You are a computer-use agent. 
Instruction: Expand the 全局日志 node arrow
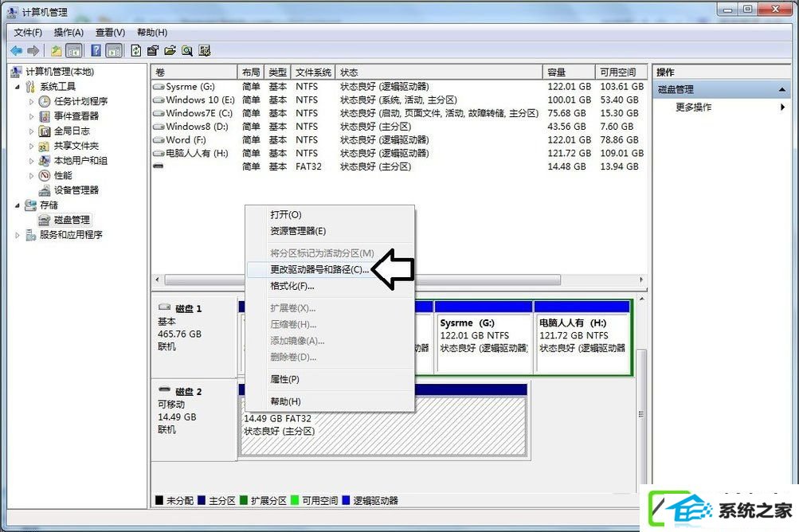(32, 131)
